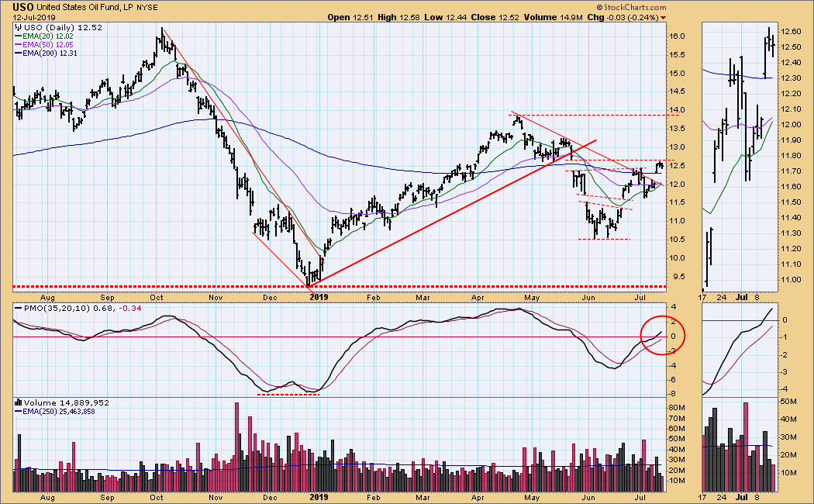814x504 pixels.
Task: Click the green EMA(20) legend line marker
Action: (18, 36)
